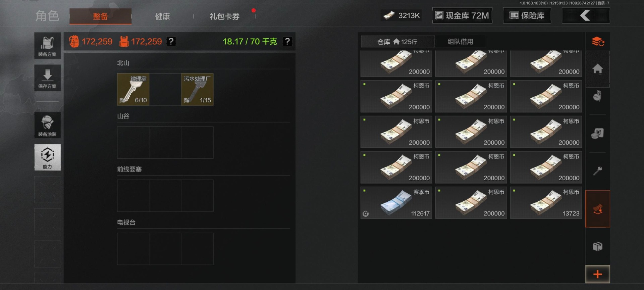Open the 现金库 72M button
The image size is (644, 290).
(463, 15)
